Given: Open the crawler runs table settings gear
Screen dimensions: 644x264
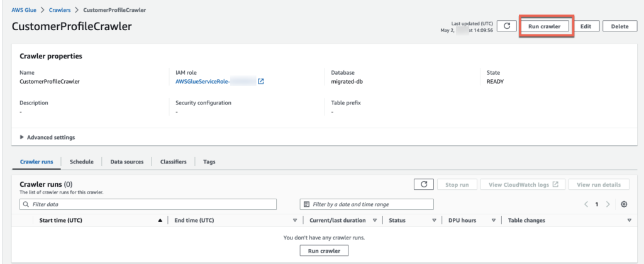Looking at the screenshot, I should (624, 204).
